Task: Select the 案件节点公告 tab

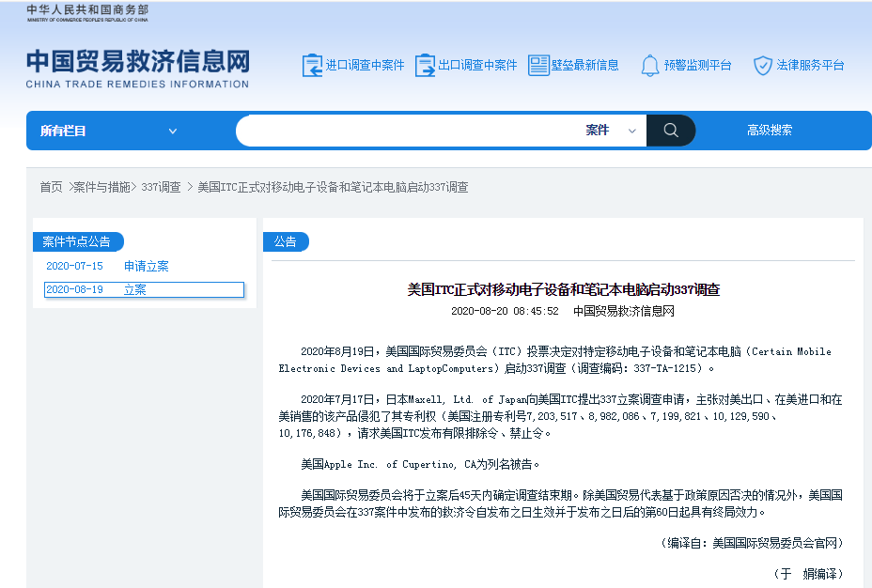Action: click(x=77, y=241)
